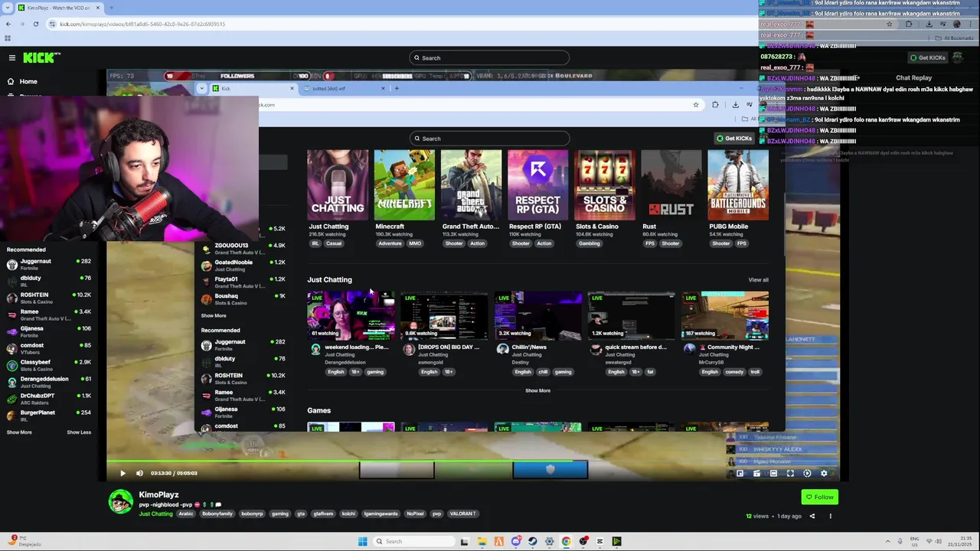Seek on the green video progress bar
Viewport: 980px width, 551px height.
pyautogui.click(x=475, y=462)
